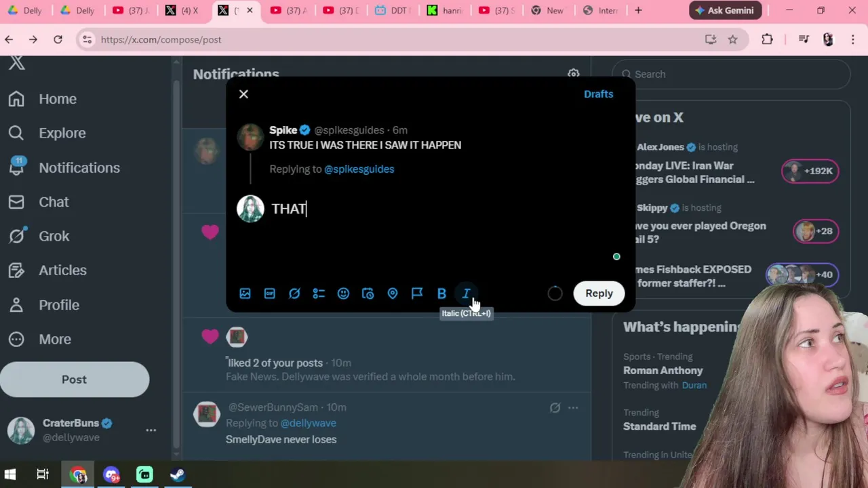Click the install app icon in address bar
Viewport: 868px width, 488px height.
pyautogui.click(x=711, y=39)
